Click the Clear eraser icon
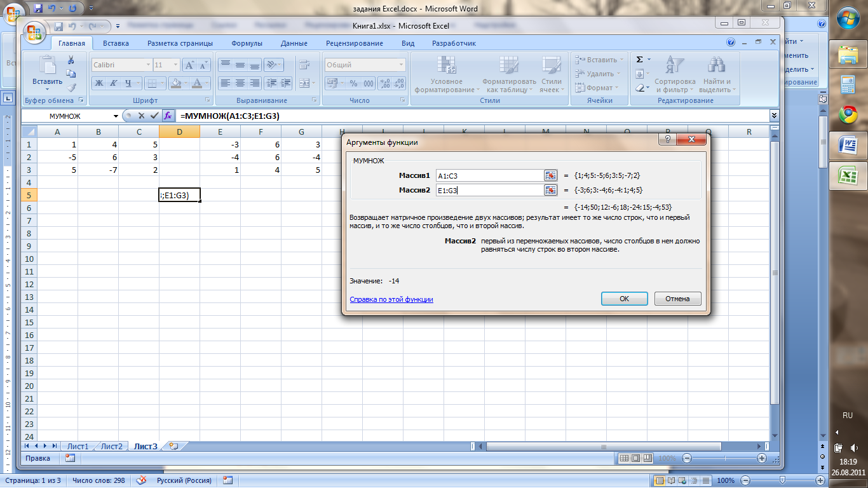868x488 pixels. [x=640, y=88]
